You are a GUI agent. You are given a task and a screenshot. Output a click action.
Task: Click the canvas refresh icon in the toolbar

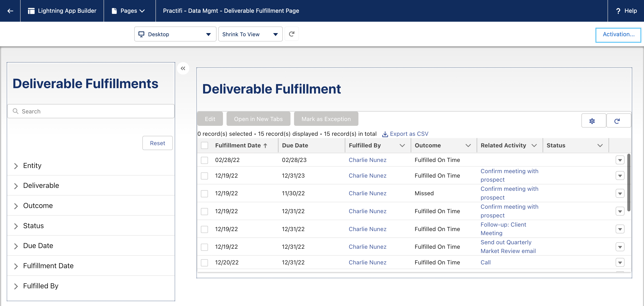[x=291, y=34]
